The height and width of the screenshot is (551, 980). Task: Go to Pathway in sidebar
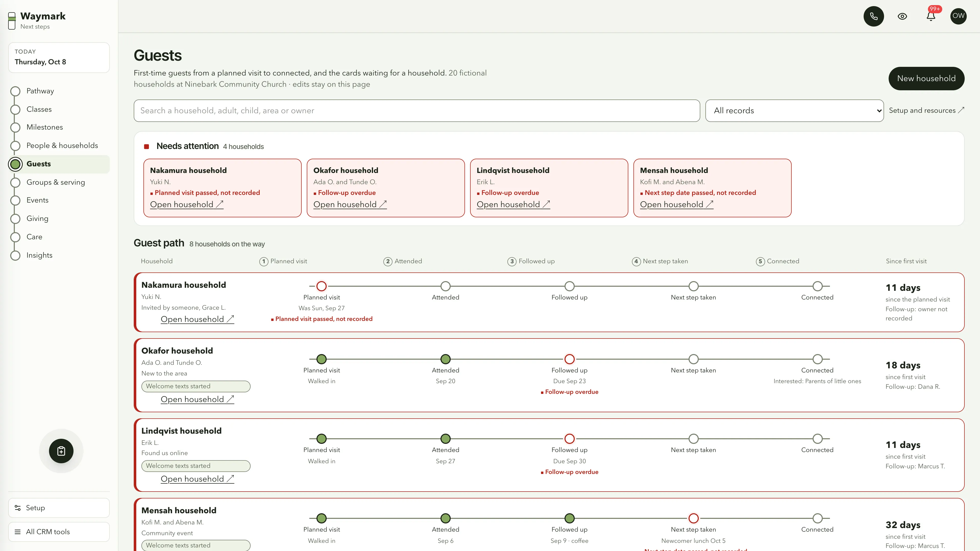59,91
